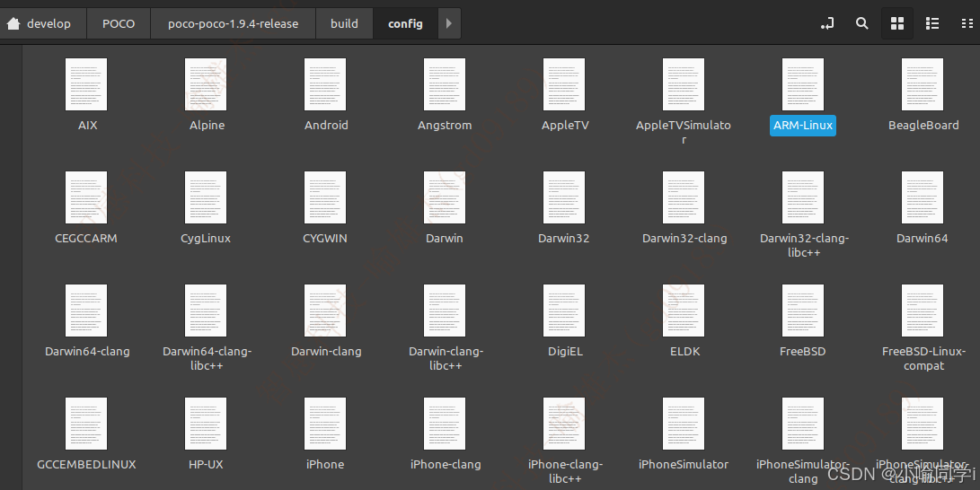Image resolution: width=980 pixels, height=490 pixels.
Task: Select the Darwin-clang-libc++ file icon
Action: 445,311
